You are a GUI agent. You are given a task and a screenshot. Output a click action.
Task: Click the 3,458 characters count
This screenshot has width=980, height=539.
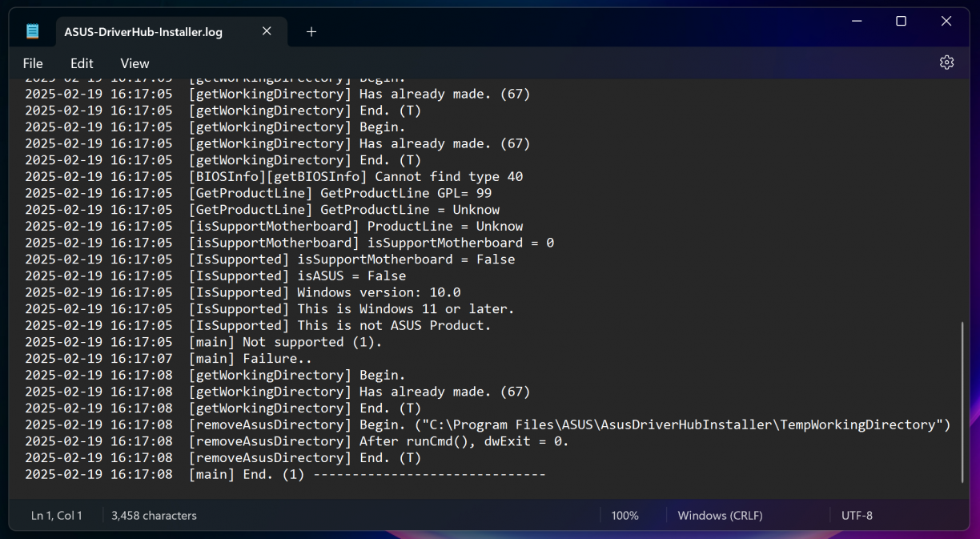click(154, 516)
